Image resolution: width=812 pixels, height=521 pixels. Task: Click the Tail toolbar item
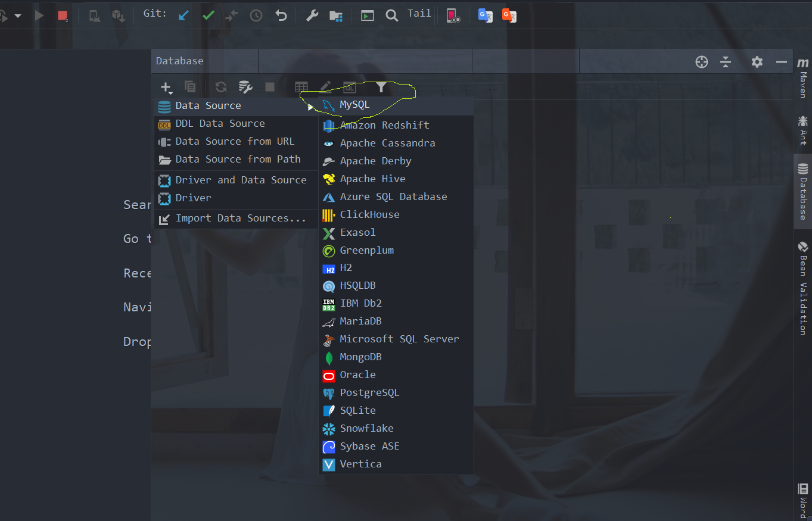(x=419, y=14)
